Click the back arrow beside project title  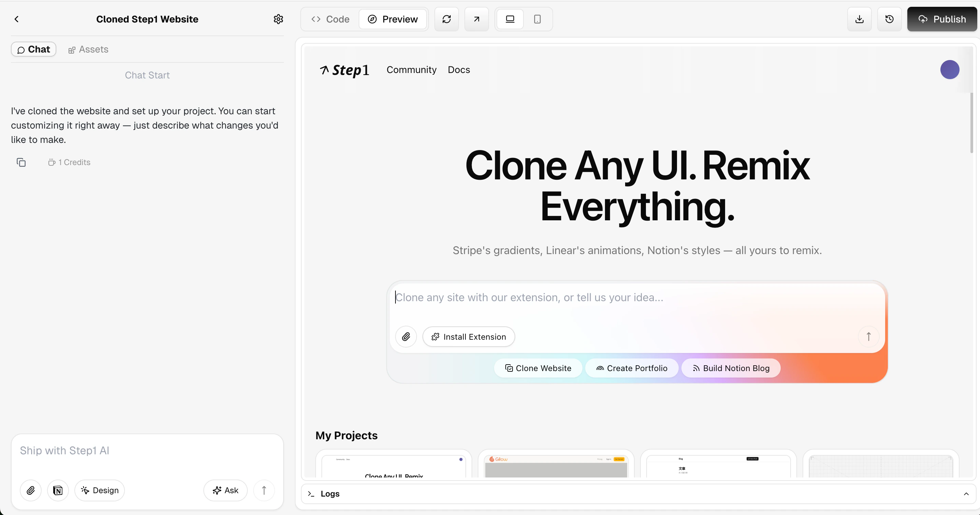pos(16,19)
